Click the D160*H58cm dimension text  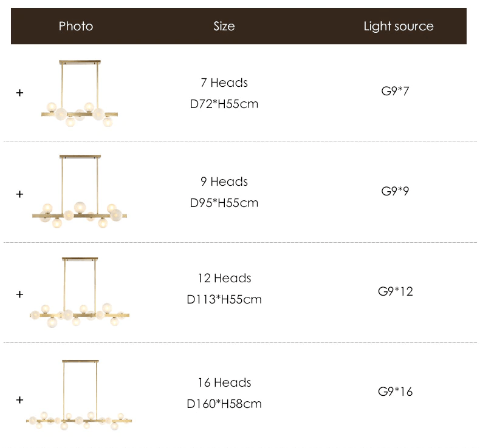pos(224,404)
